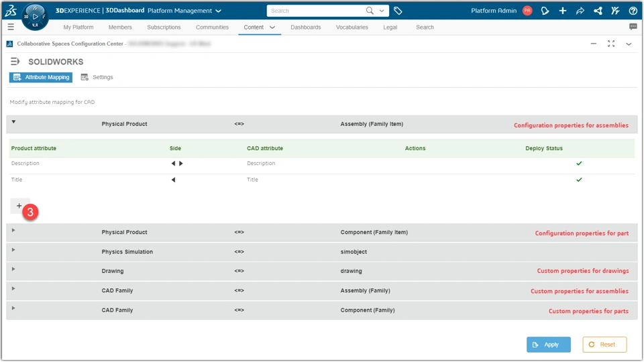644x362 pixels.
Task: Click the tools icon in top bar
Action: 615,11
